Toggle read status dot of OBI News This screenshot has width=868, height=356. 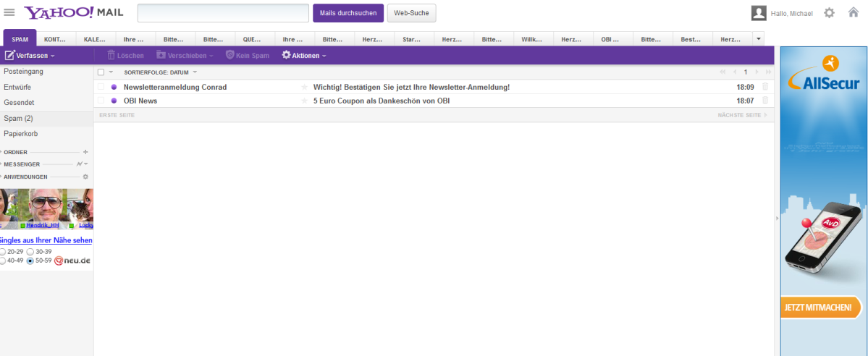tap(114, 101)
